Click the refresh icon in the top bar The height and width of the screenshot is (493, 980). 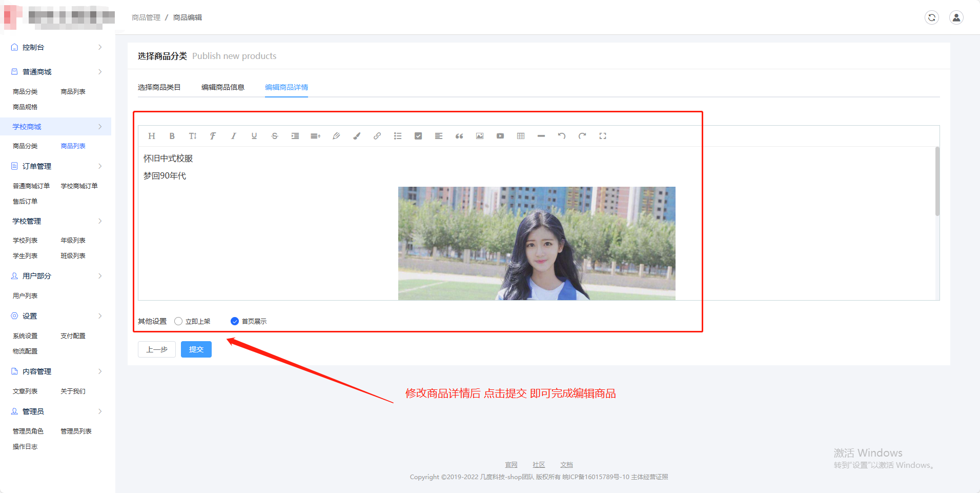coord(932,17)
